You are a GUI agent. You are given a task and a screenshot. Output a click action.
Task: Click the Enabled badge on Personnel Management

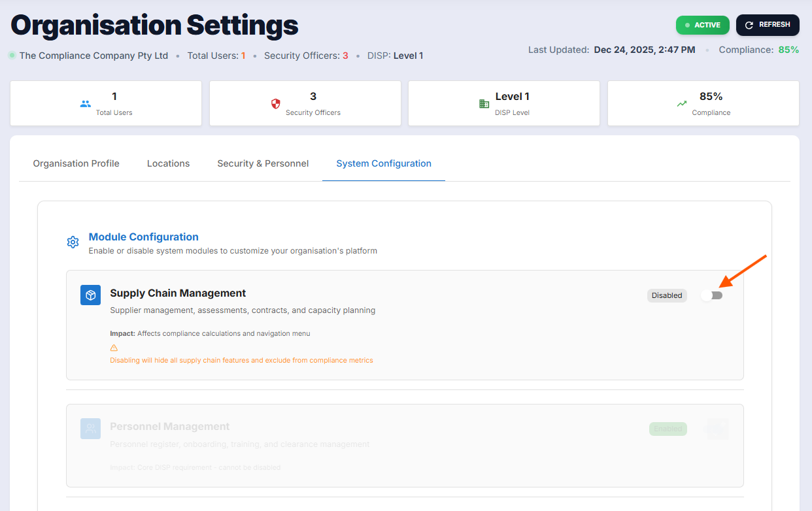coord(668,429)
